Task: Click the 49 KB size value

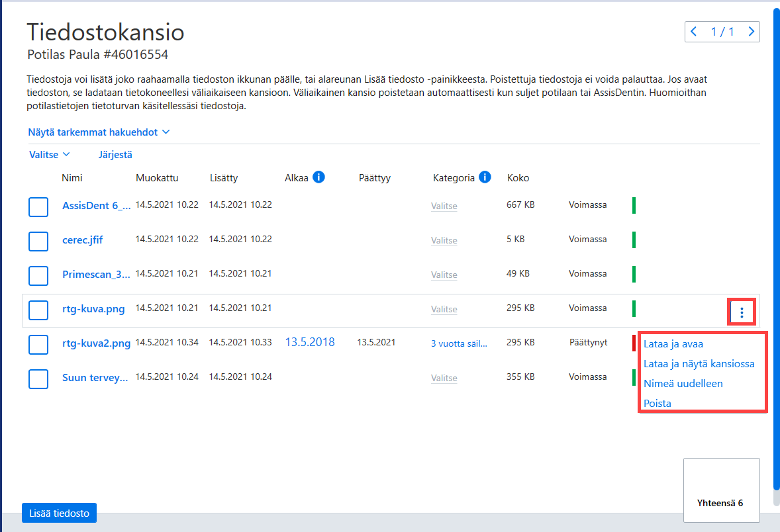Action: 518,273
